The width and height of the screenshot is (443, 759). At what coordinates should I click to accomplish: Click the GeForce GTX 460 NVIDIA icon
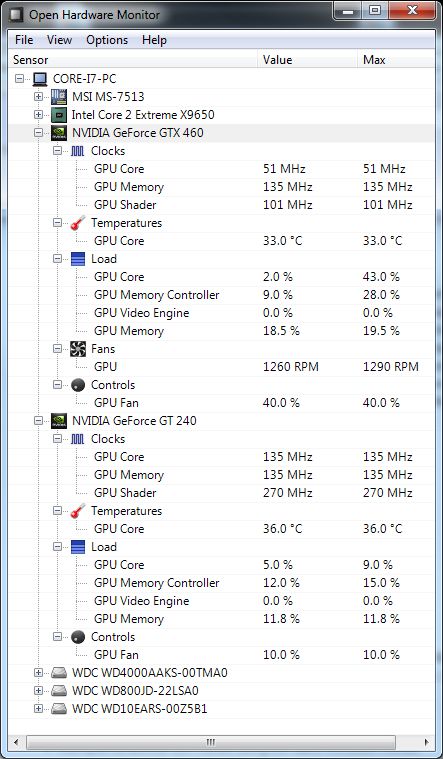(x=59, y=133)
